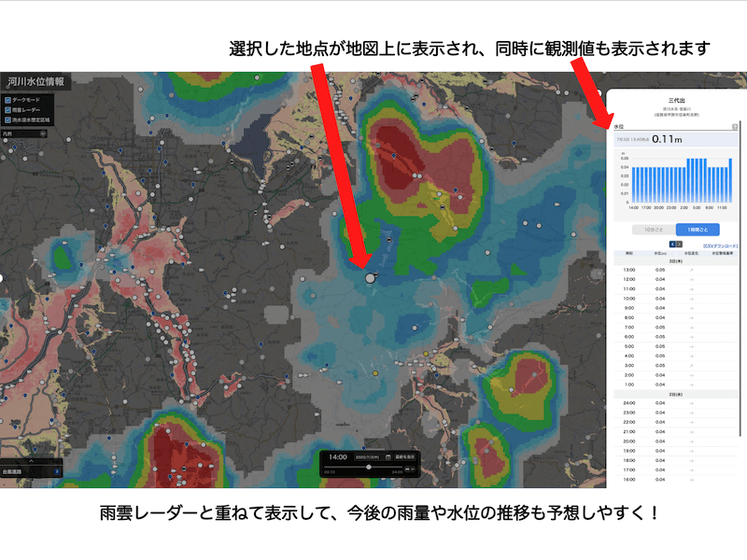
Task: Go to next page with right arrow
Action: [x=679, y=245]
